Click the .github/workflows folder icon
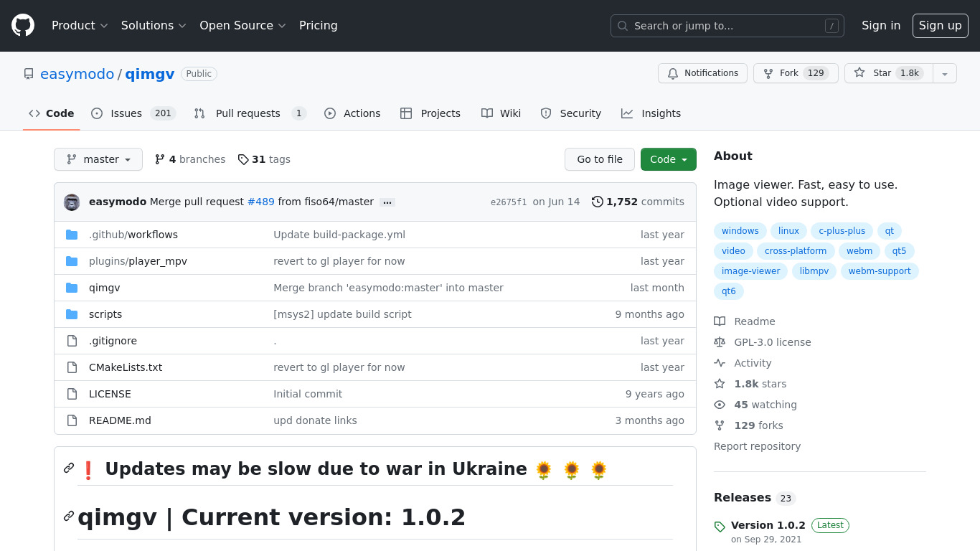The height and width of the screenshot is (551, 980). click(72, 235)
